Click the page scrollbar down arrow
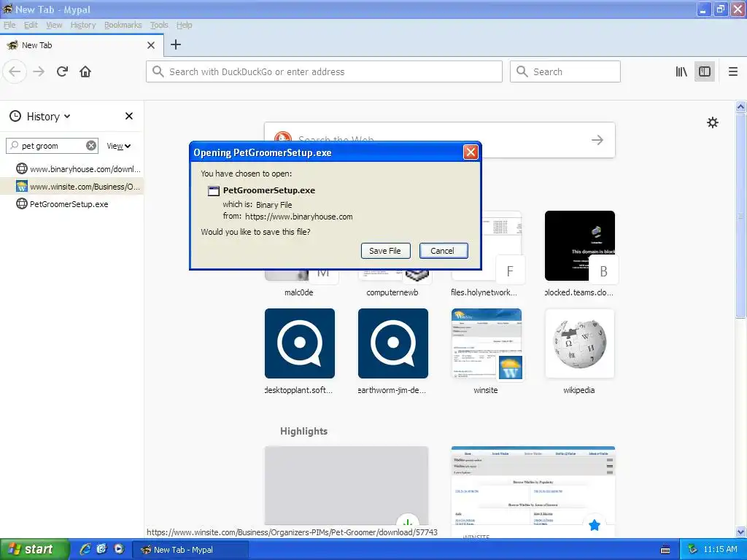Image resolution: width=747 pixels, height=560 pixels. [x=740, y=532]
